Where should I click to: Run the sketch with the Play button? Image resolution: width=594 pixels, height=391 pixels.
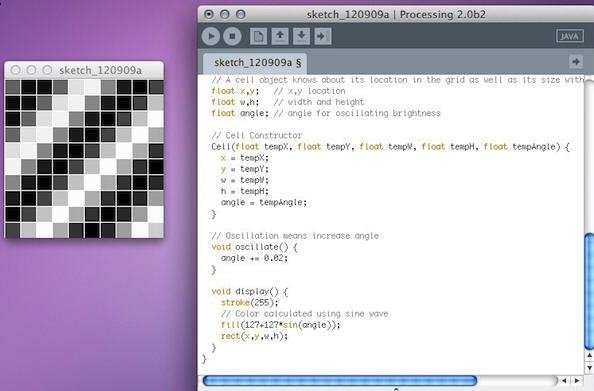pos(211,36)
